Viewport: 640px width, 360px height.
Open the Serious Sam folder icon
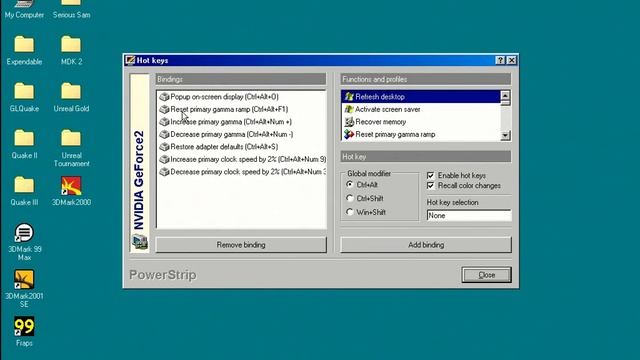point(71,3)
